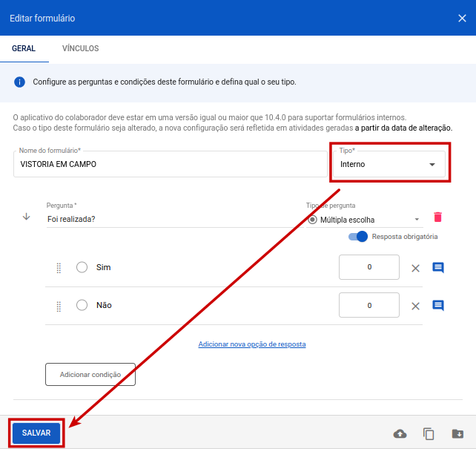Click the cloud upload icon

(x=400, y=434)
